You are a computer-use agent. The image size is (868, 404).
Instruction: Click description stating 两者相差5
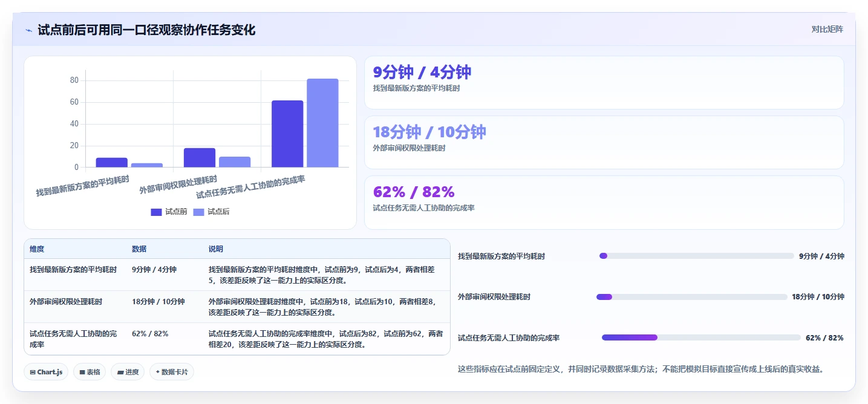click(x=326, y=275)
